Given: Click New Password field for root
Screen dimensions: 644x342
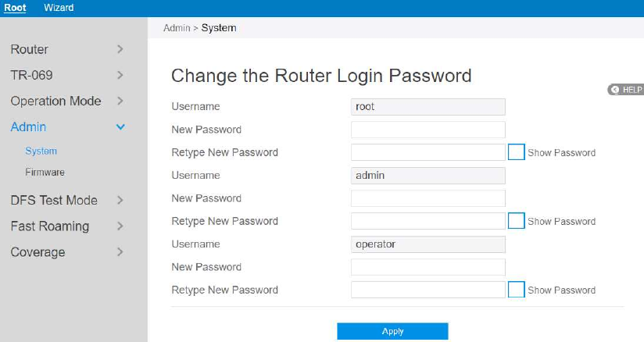Looking at the screenshot, I should (428, 130).
